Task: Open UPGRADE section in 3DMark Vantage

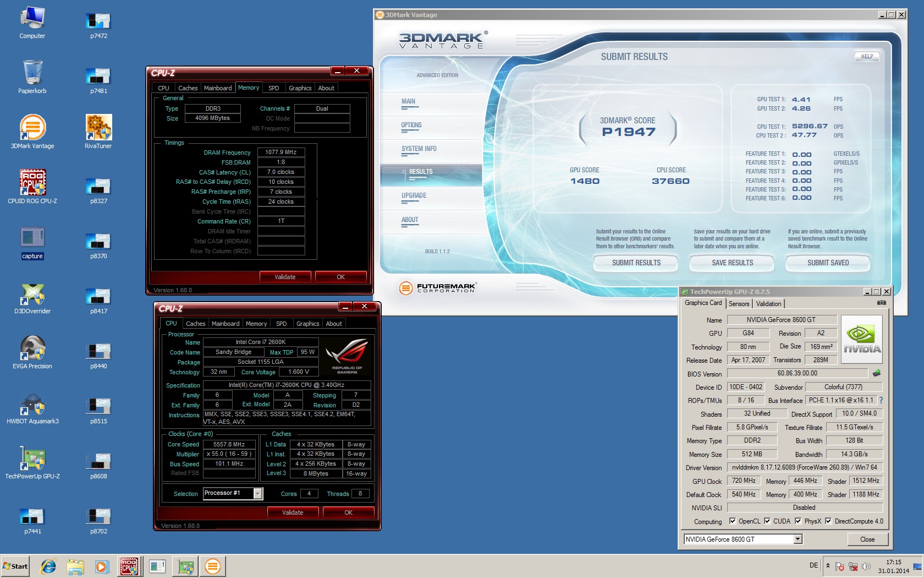Action: pyautogui.click(x=414, y=195)
